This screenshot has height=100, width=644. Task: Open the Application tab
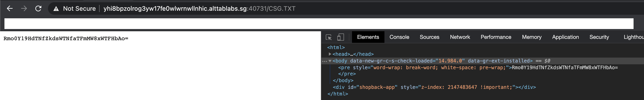pyautogui.click(x=566, y=37)
